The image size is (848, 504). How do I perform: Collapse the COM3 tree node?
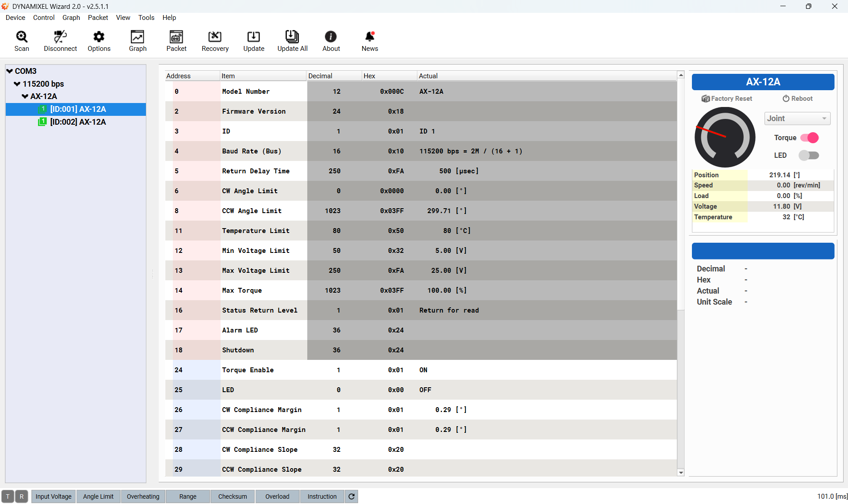pos(10,71)
